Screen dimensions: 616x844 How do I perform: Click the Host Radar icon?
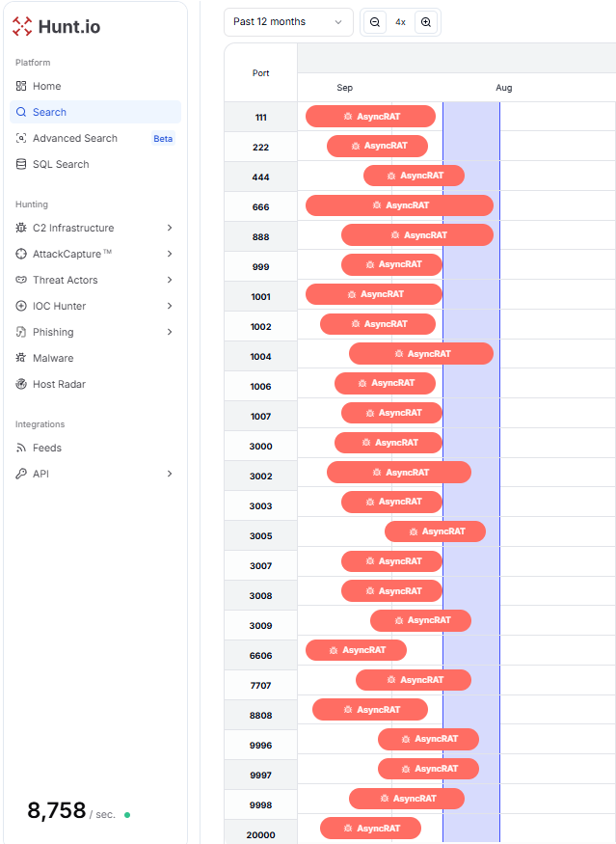coord(21,384)
